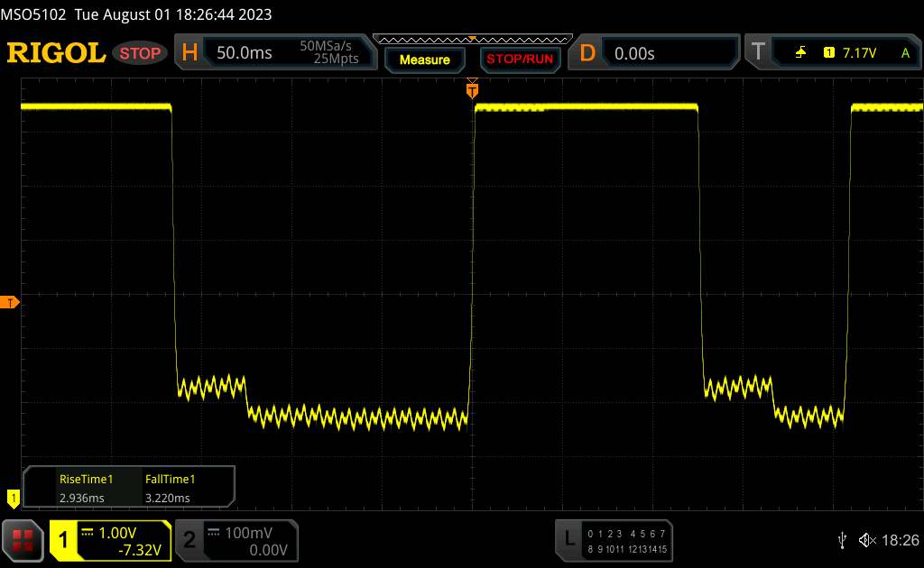Open the horizontal timebase 50.0ms setting

[244, 53]
